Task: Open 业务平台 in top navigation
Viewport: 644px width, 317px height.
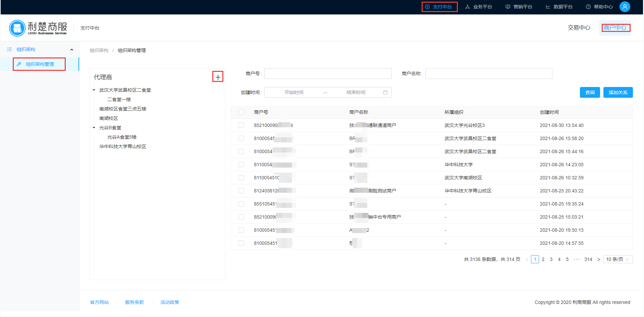Action: [479, 7]
